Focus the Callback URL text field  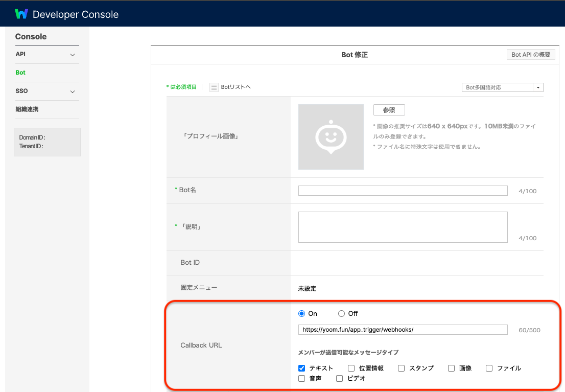tap(403, 330)
